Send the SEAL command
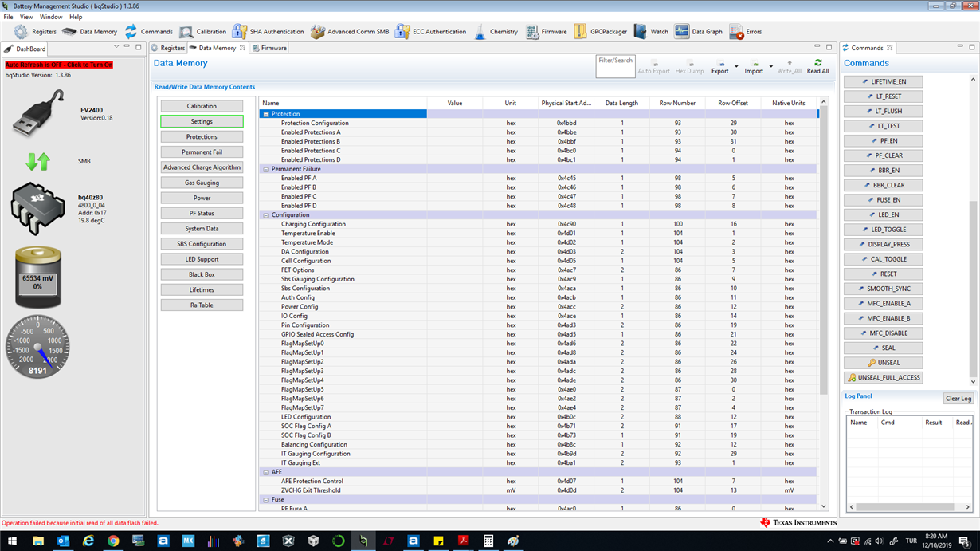The height and width of the screenshot is (551, 980). (x=884, y=348)
